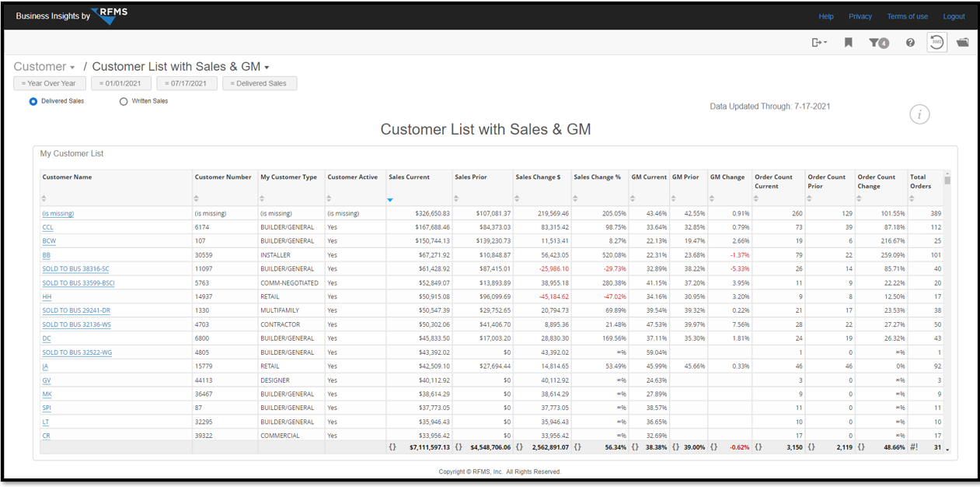This screenshot has height=487, width=980.
Task: Open the 07/17/2021 end date filter
Action: tap(187, 83)
